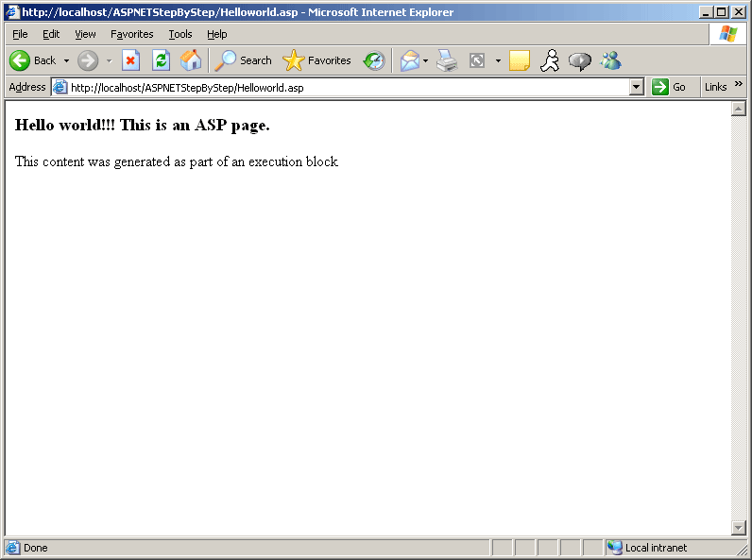Open the Search pane
This screenshot has width=752, height=560.
[x=244, y=60]
